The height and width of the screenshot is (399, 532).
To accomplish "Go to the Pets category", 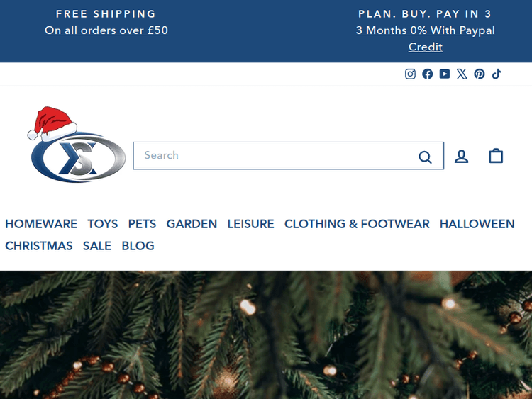I will coord(142,224).
